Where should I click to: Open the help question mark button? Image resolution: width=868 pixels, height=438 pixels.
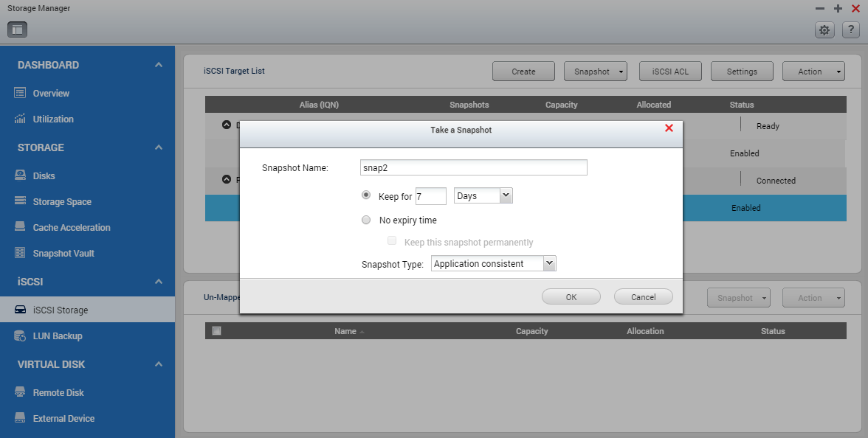pos(851,29)
